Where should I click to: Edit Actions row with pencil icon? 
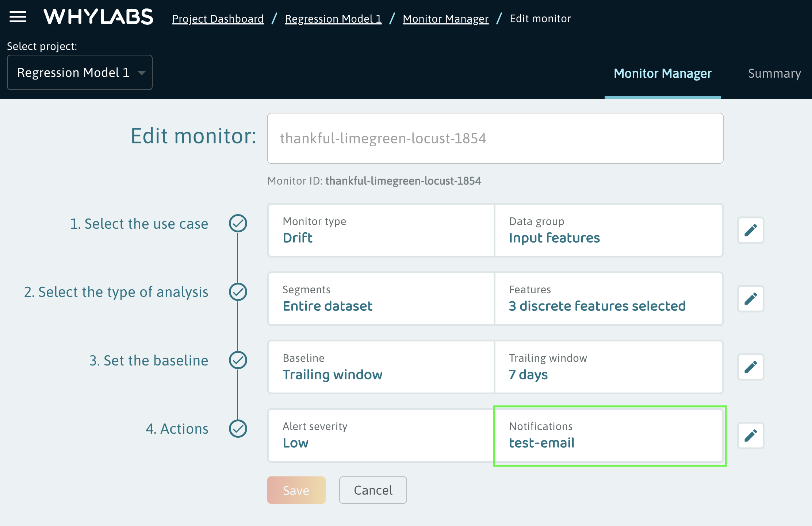751,436
